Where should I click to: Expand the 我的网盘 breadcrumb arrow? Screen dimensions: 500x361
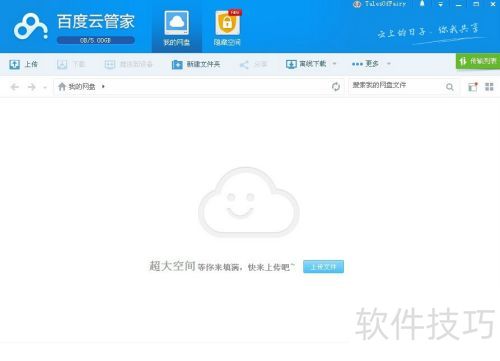pos(103,87)
